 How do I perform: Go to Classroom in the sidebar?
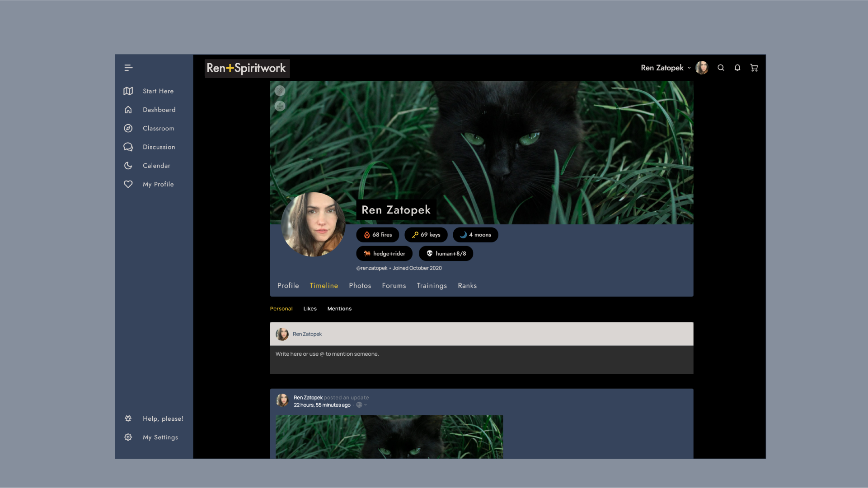pos(158,128)
